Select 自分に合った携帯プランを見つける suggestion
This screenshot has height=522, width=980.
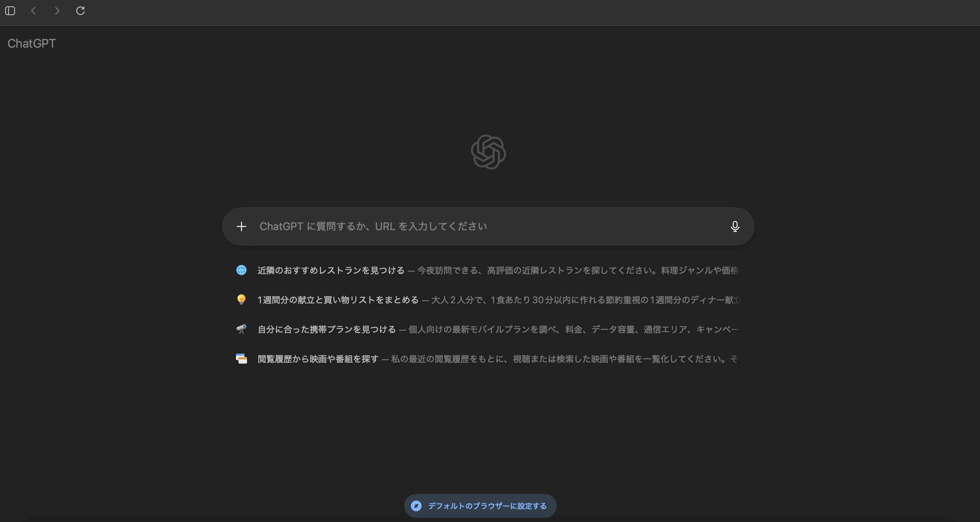point(326,329)
